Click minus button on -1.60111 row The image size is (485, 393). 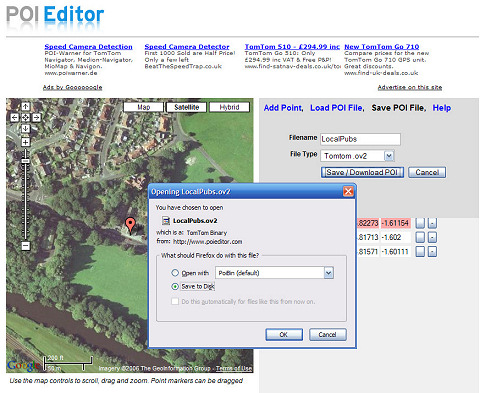click(x=432, y=252)
